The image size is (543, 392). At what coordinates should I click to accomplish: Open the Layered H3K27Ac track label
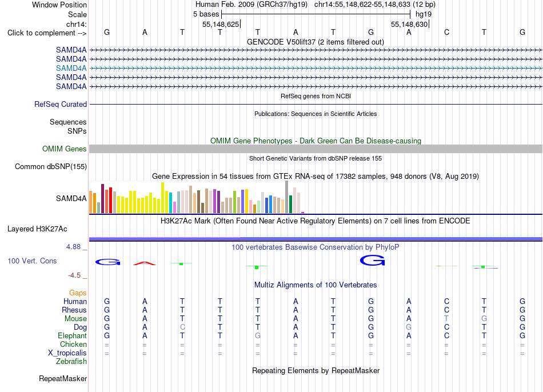[x=37, y=229]
